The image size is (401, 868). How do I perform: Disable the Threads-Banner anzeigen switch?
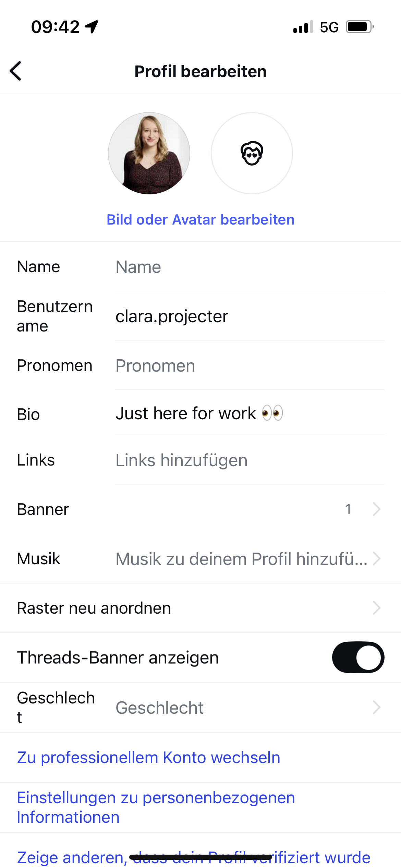coord(358,657)
